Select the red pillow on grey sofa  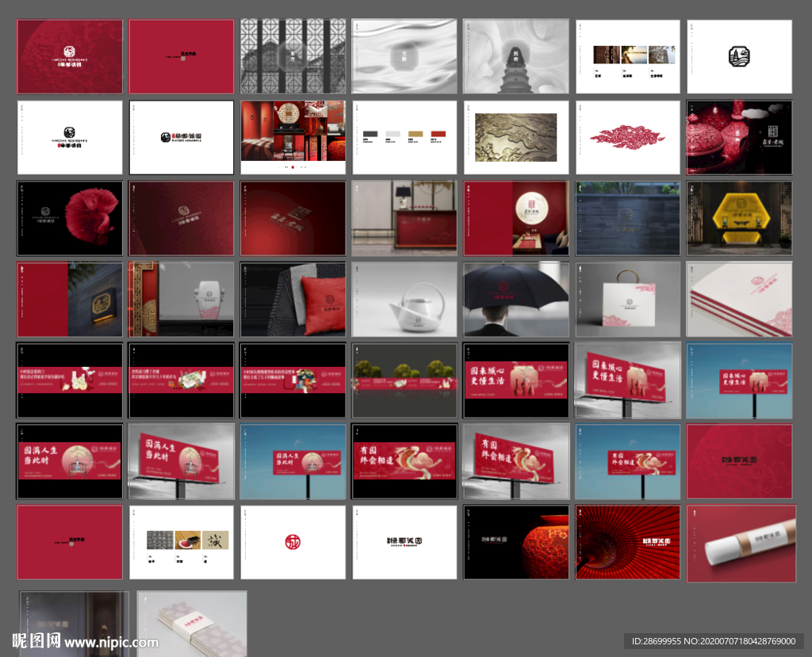pos(293,299)
